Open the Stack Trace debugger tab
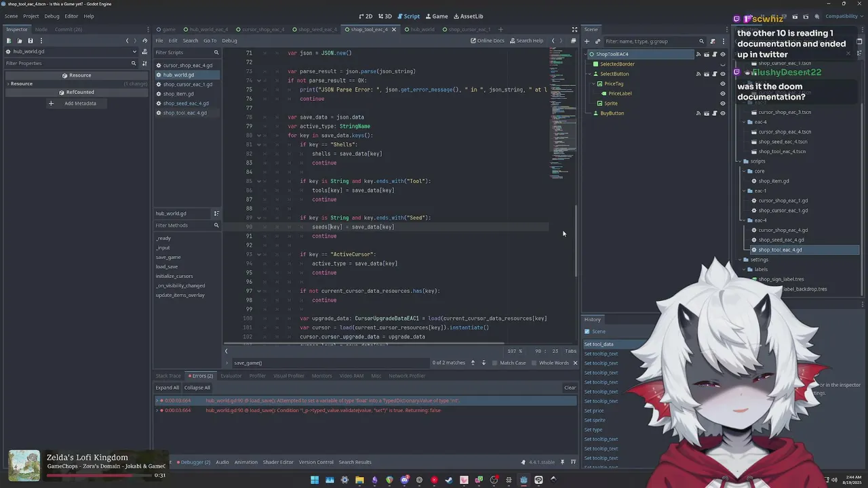Screen dimensions: 868x488 coord(168,375)
